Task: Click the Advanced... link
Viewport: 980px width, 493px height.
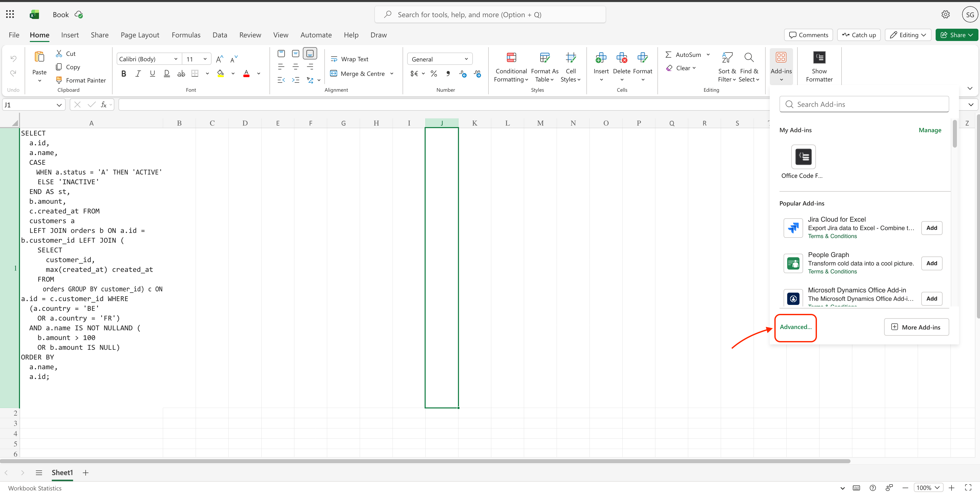Action: pos(795,327)
